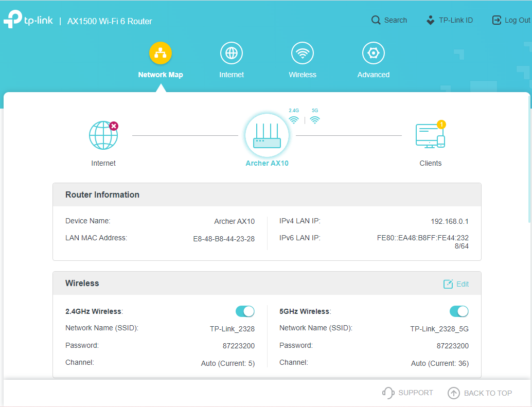Open the Search magnifier icon
The height and width of the screenshot is (407, 532).
pyautogui.click(x=376, y=21)
